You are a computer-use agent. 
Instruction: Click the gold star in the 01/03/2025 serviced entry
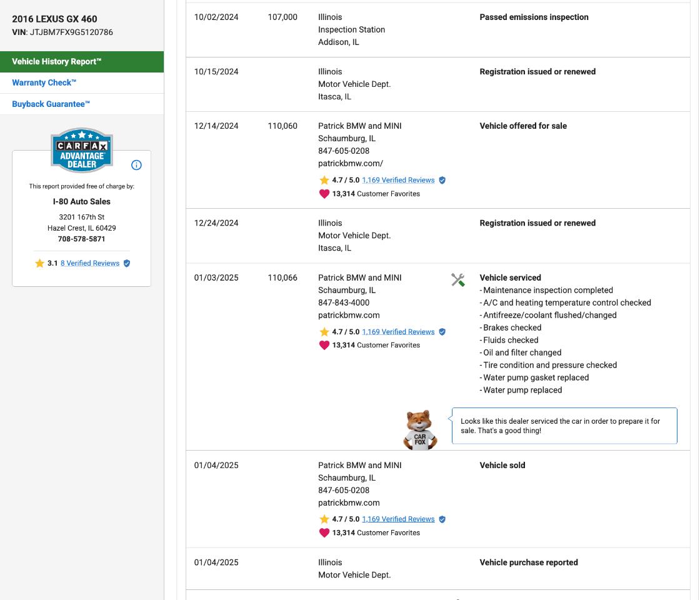pos(324,332)
